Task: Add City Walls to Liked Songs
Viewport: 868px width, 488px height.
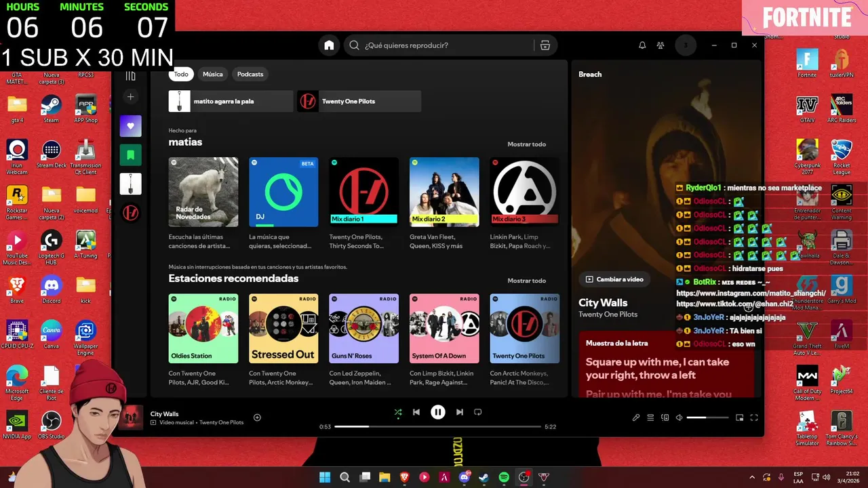Action: pyautogui.click(x=257, y=418)
